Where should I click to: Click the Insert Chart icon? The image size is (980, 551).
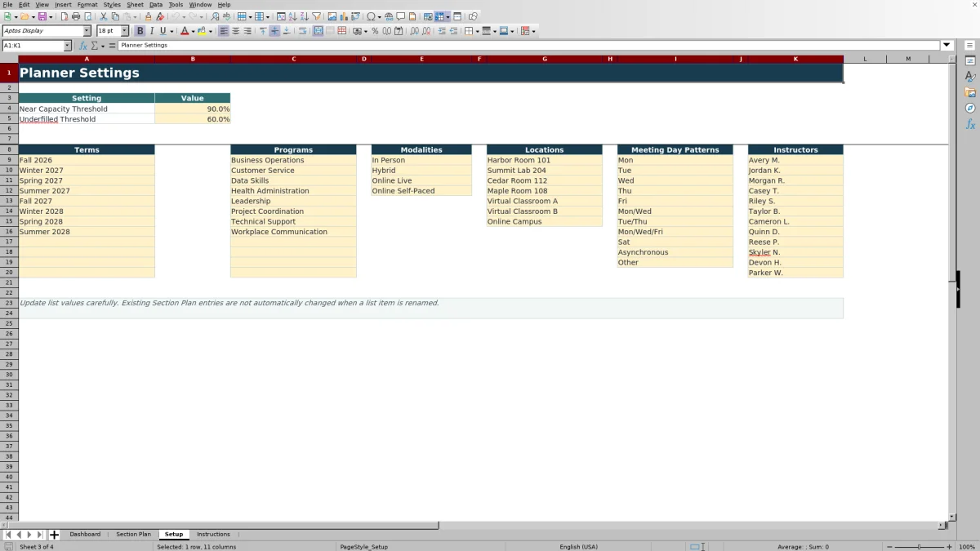point(344,16)
